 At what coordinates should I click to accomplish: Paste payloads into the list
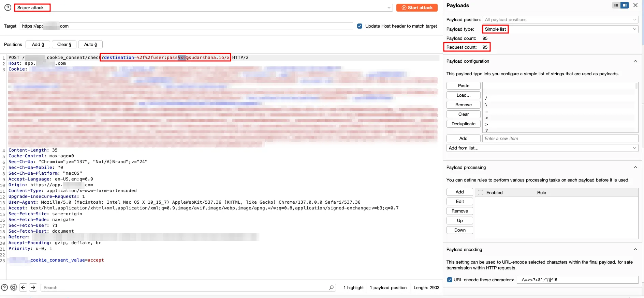(464, 85)
